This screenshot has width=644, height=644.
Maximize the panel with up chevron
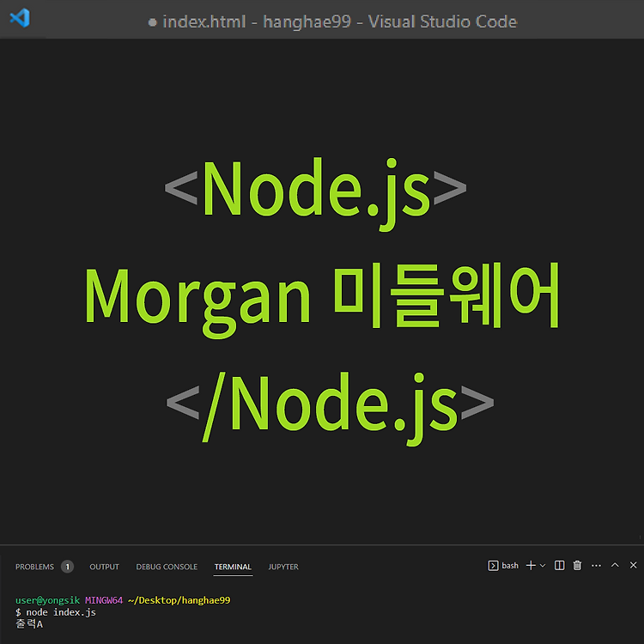[615, 565]
